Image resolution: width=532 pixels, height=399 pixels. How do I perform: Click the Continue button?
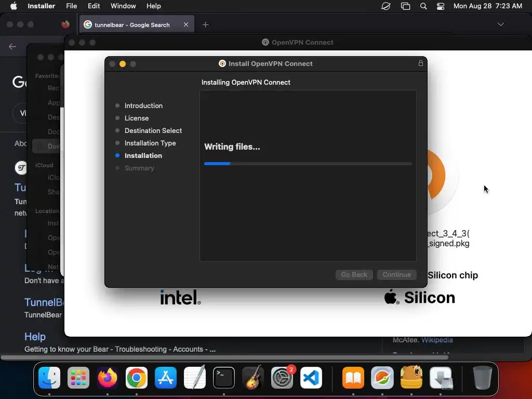point(396,274)
